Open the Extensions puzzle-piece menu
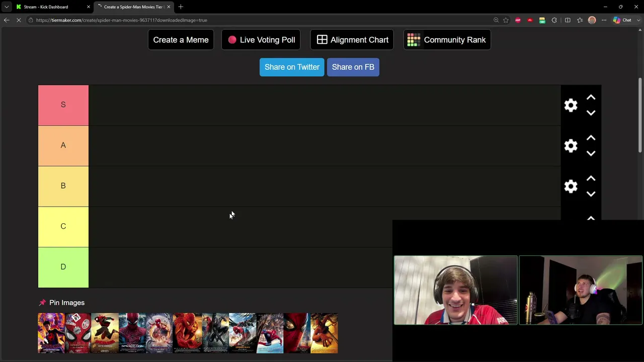 (554, 20)
